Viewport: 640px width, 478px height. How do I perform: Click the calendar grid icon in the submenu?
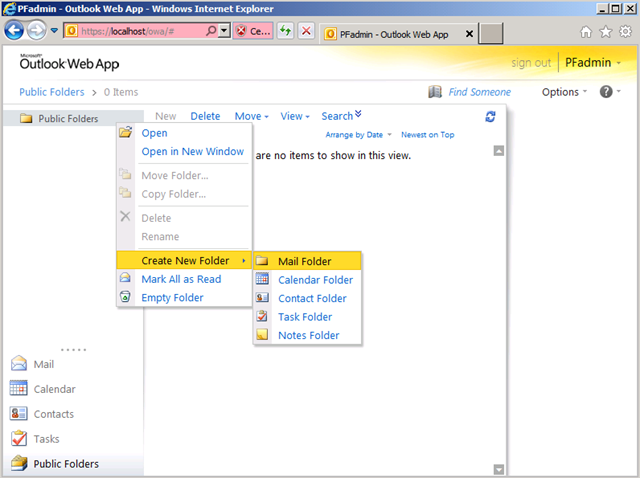262,279
